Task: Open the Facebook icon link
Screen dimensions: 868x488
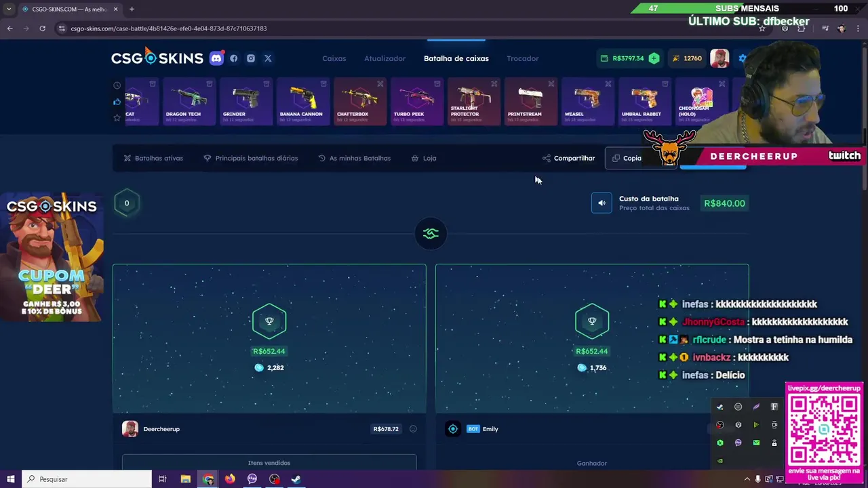Action: click(234, 58)
